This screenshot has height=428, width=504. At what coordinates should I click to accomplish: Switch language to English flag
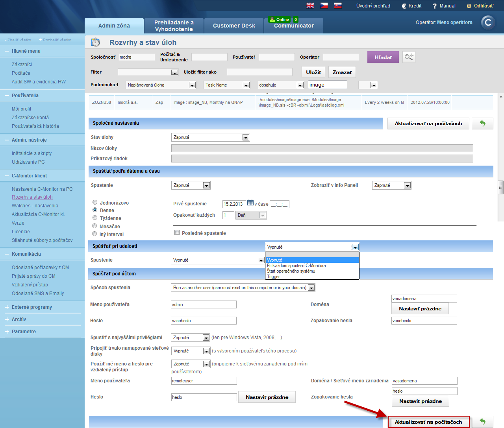[x=310, y=6]
